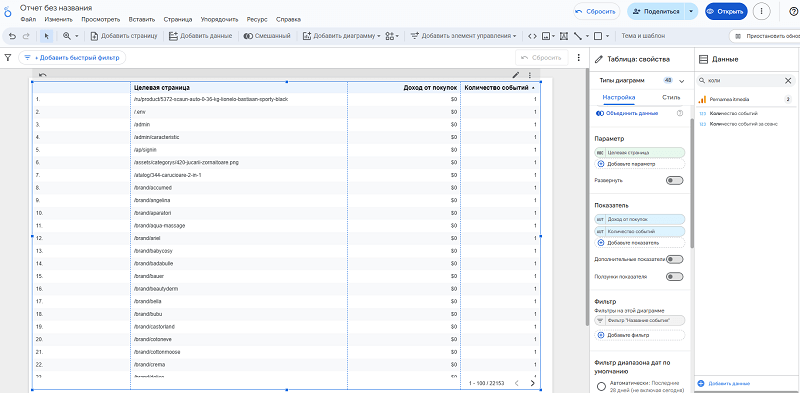The height and width of the screenshot is (393, 800).
Task: Open the Просмотреть menu
Action: (101, 20)
